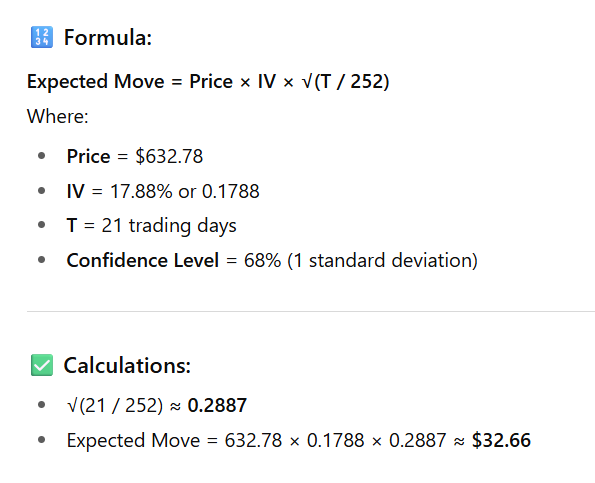Click the 17.88% or 0.1788 value

coord(185,191)
